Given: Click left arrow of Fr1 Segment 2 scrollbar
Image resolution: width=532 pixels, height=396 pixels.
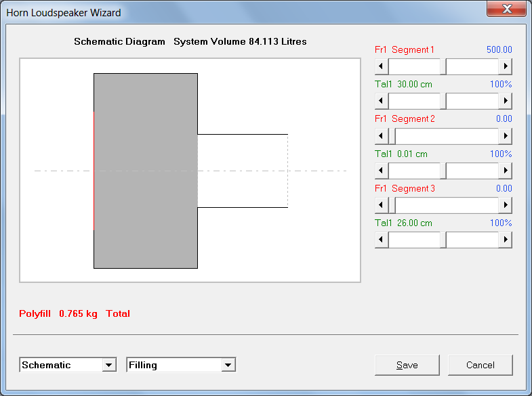Looking at the screenshot, I should [x=382, y=136].
